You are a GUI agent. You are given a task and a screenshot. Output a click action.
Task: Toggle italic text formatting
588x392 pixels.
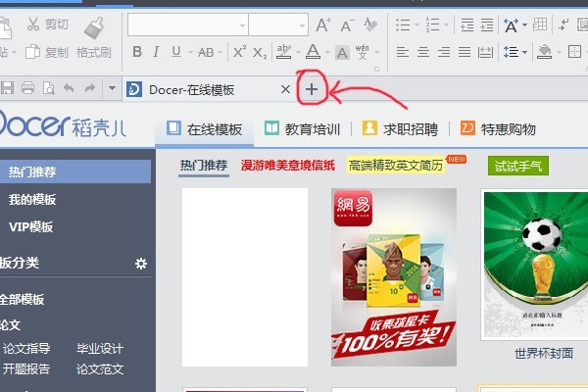pos(157,52)
